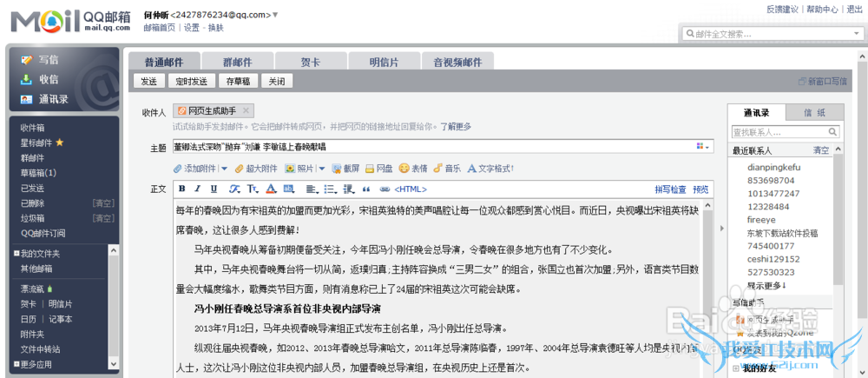Screen dimensions: 868x378
Task: Switch to the 群邮件 tab
Action: tap(238, 62)
